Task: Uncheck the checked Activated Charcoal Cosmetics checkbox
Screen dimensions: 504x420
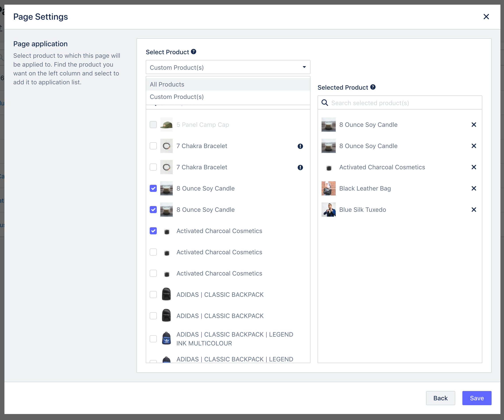Action: pos(153,231)
